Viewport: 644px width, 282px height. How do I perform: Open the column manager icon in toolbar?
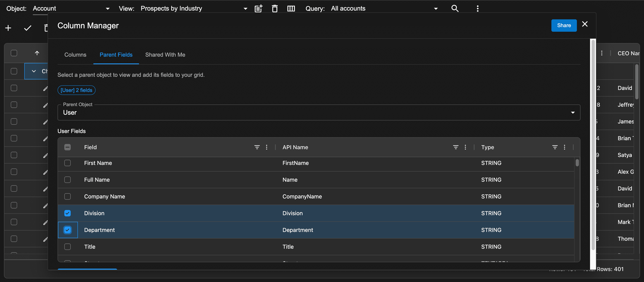pyautogui.click(x=291, y=9)
